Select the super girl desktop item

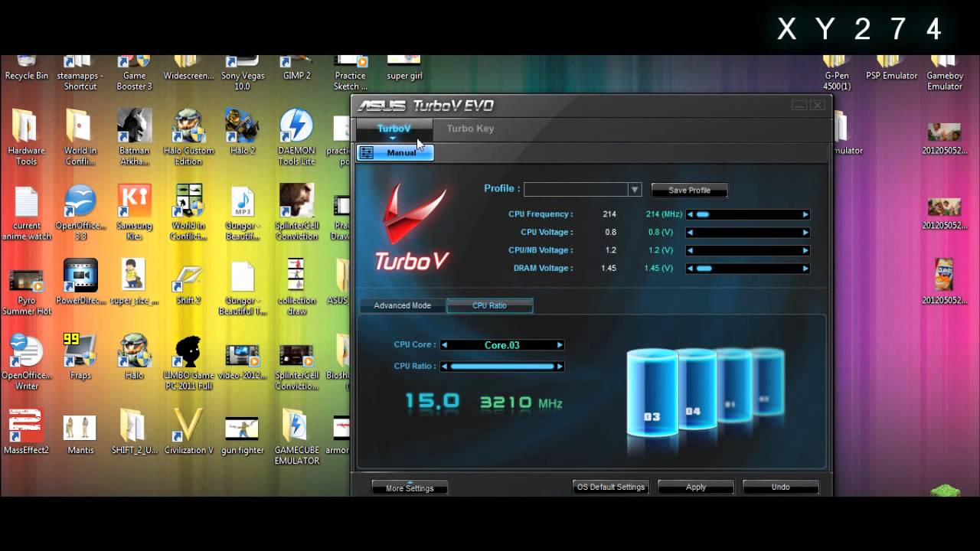pyautogui.click(x=404, y=68)
